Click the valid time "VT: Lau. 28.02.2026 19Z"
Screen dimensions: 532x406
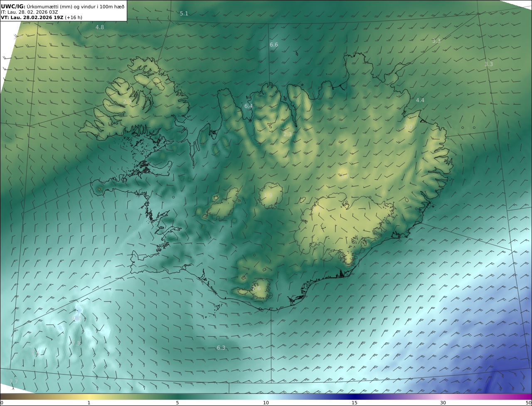pos(32,17)
